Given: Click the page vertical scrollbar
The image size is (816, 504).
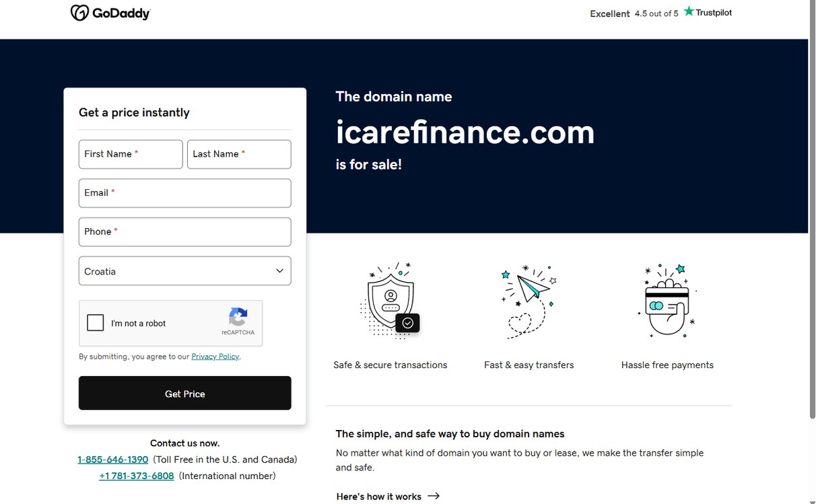Looking at the screenshot, I should pos(812,209).
